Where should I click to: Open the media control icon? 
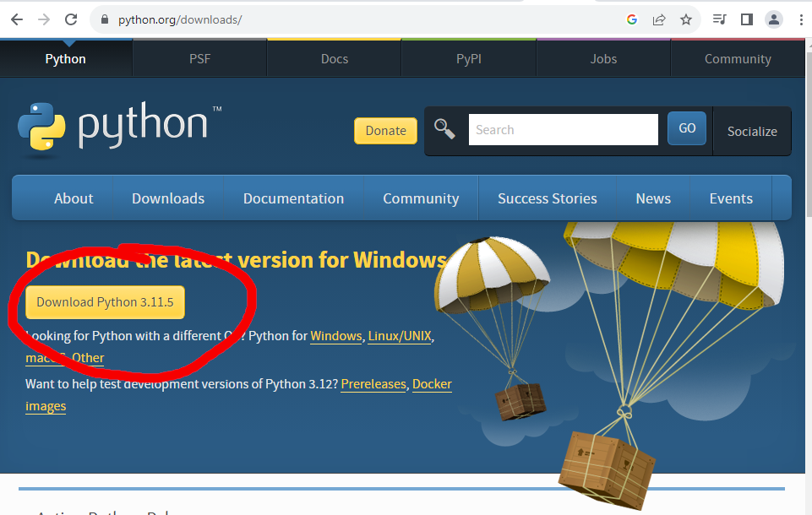(x=719, y=19)
